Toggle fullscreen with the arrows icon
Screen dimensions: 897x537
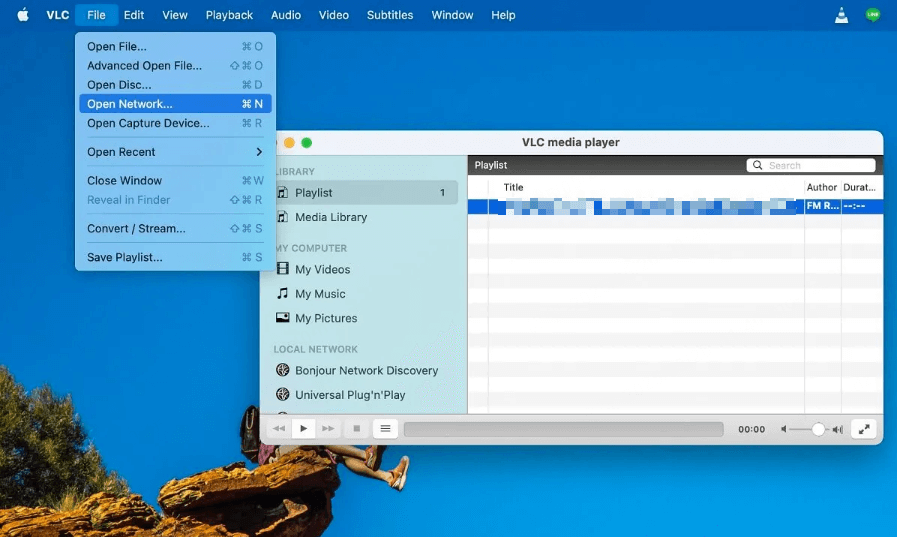coord(864,429)
